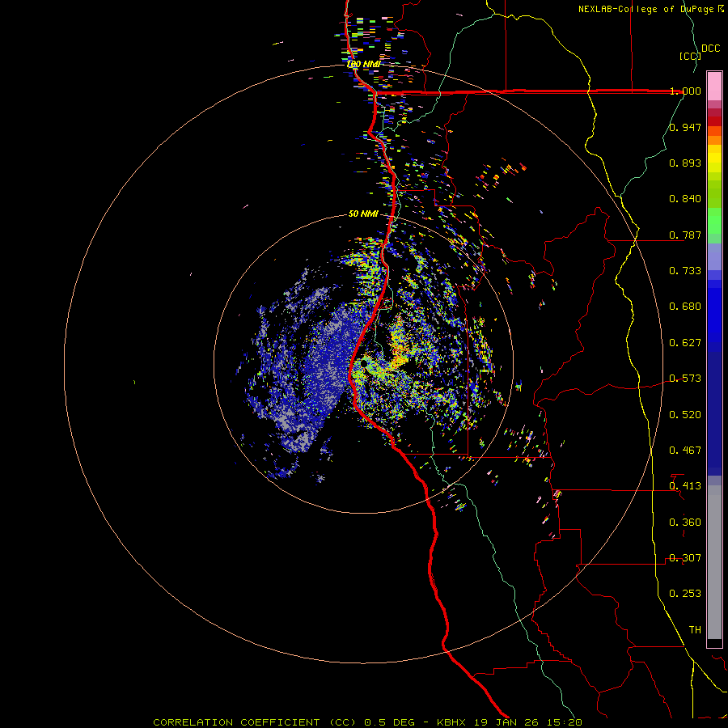The width and height of the screenshot is (728, 728).
Task: Click the [CC] label above the color scale
Action: point(691,56)
